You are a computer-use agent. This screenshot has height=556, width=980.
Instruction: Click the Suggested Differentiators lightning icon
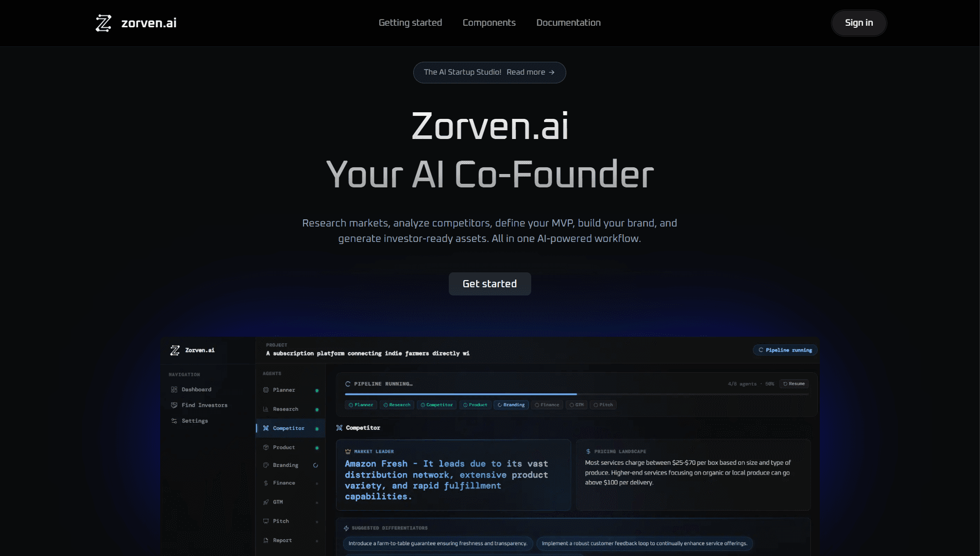[346, 528]
